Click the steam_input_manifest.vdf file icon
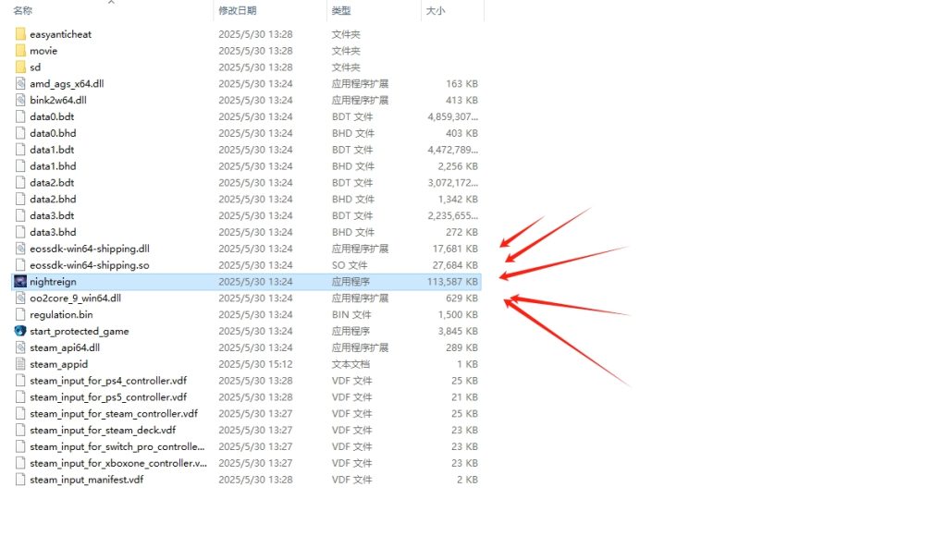 coord(20,480)
